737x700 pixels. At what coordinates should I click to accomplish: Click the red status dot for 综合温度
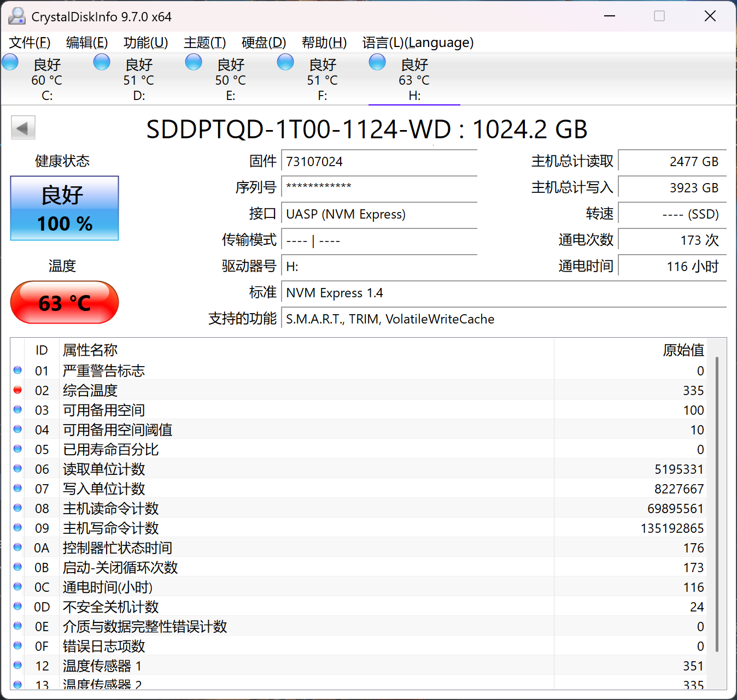pos(17,390)
